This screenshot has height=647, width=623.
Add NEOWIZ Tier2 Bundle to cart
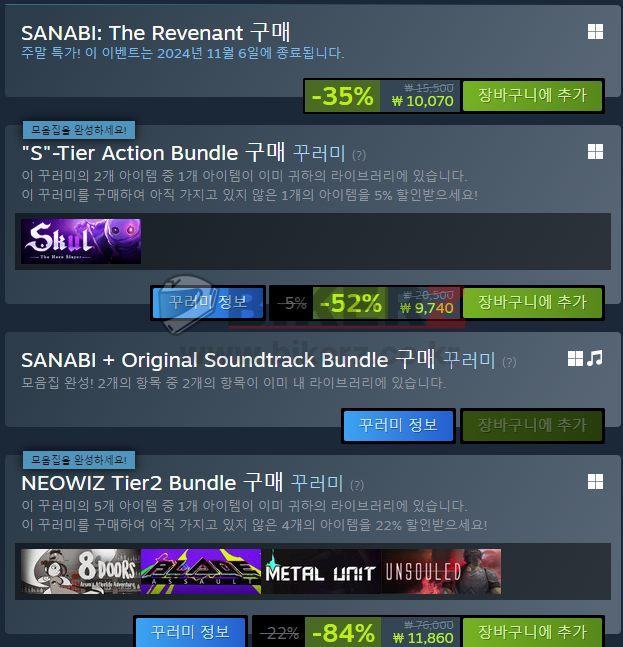coord(532,633)
